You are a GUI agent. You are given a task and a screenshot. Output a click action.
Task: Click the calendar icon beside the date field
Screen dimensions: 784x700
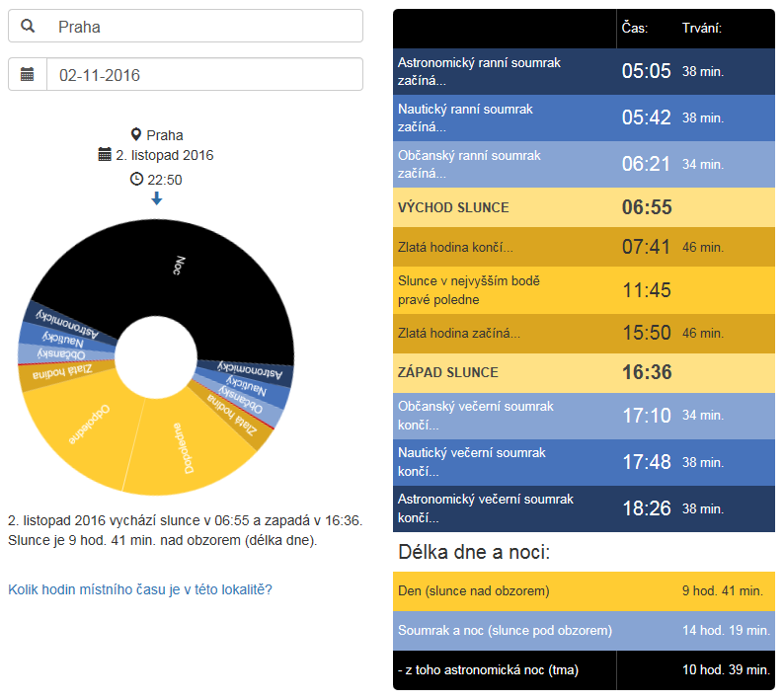[28, 74]
